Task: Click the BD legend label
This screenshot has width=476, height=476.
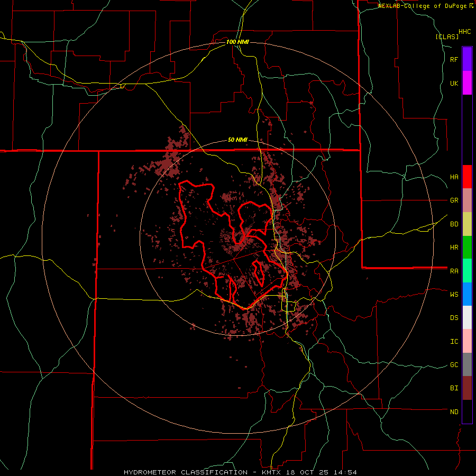Action: pyautogui.click(x=454, y=224)
